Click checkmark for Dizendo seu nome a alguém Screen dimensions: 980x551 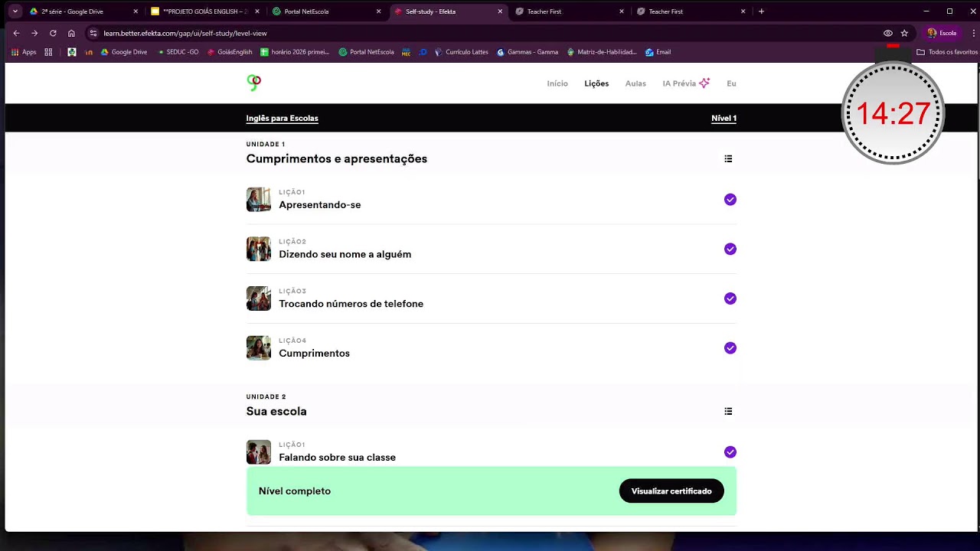(730, 249)
